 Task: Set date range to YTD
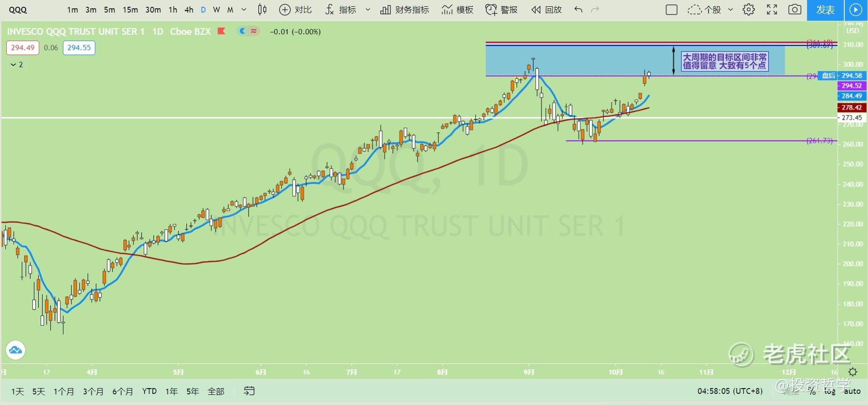tap(150, 391)
